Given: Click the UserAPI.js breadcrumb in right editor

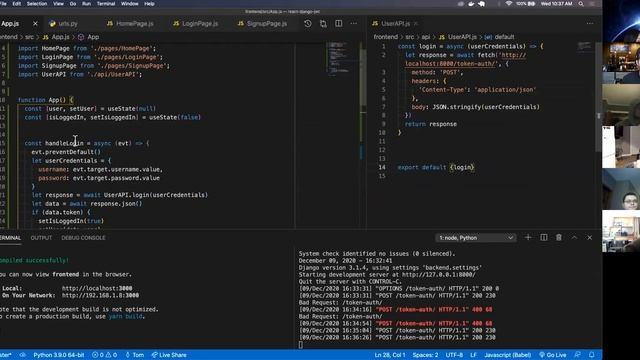Looking at the screenshot, I should click(x=458, y=37).
